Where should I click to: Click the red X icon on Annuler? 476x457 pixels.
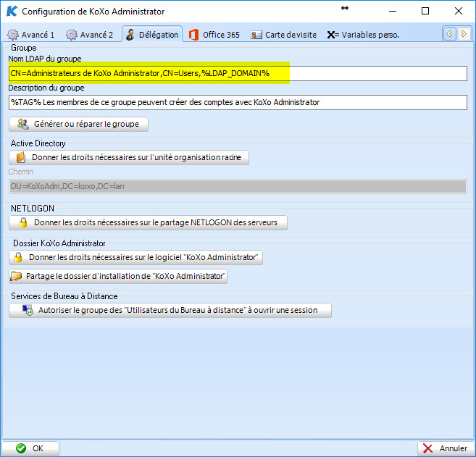point(427,448)
